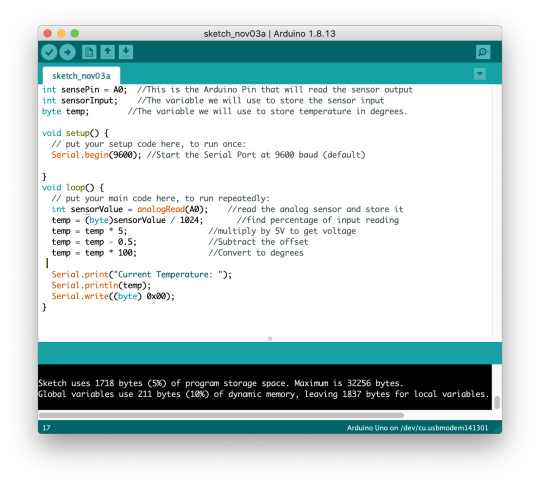Viewport: 540px width, 484px height.
Task: Click the console vertical scrollbar thumb
Action: (497, 402)
